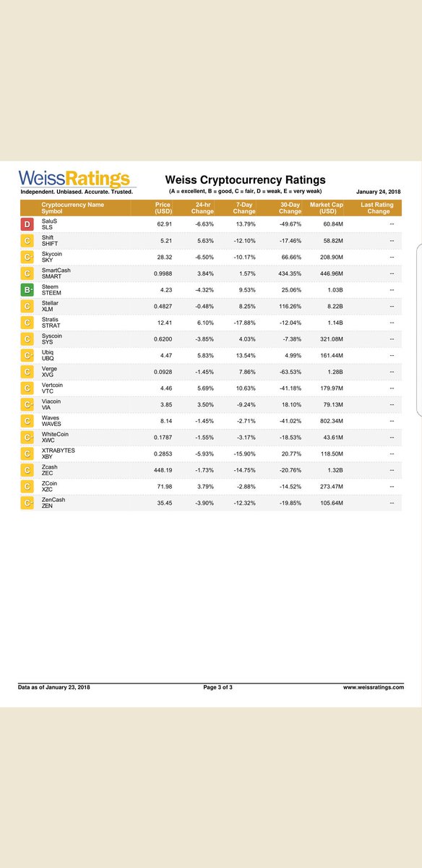Click the Last Rating Change column header
Viewport: 422px width, 868px height.
[379, 208]
